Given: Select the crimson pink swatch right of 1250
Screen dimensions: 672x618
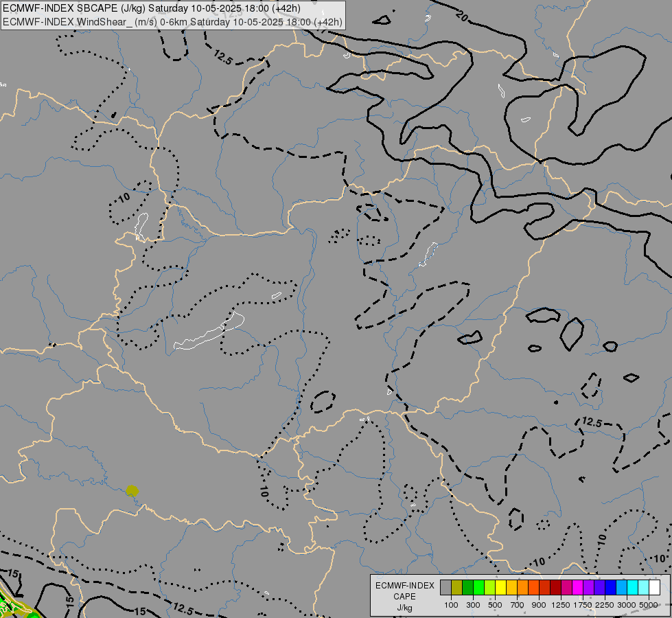Looking at the screenshot, I should [566, 588].
